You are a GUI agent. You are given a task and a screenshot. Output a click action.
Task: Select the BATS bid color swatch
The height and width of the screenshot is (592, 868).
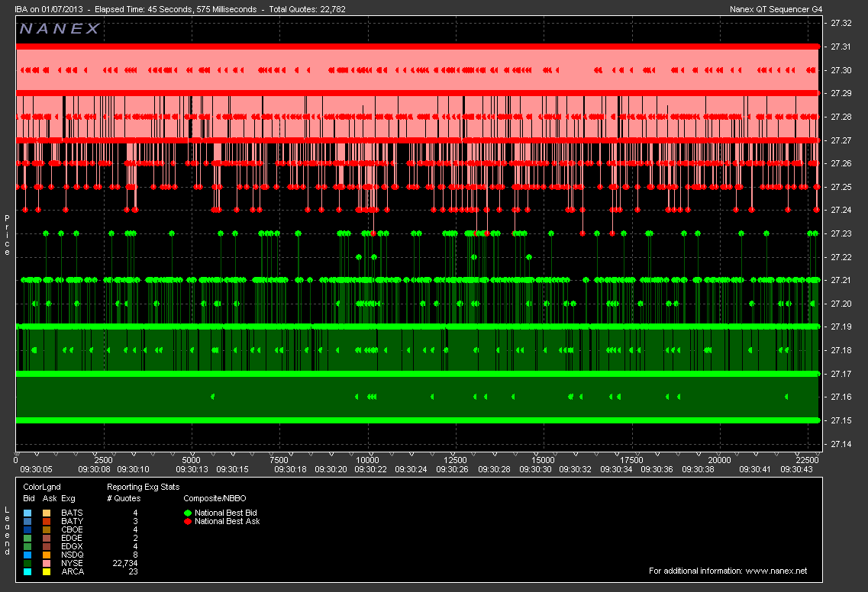click(x=28, y=513)
